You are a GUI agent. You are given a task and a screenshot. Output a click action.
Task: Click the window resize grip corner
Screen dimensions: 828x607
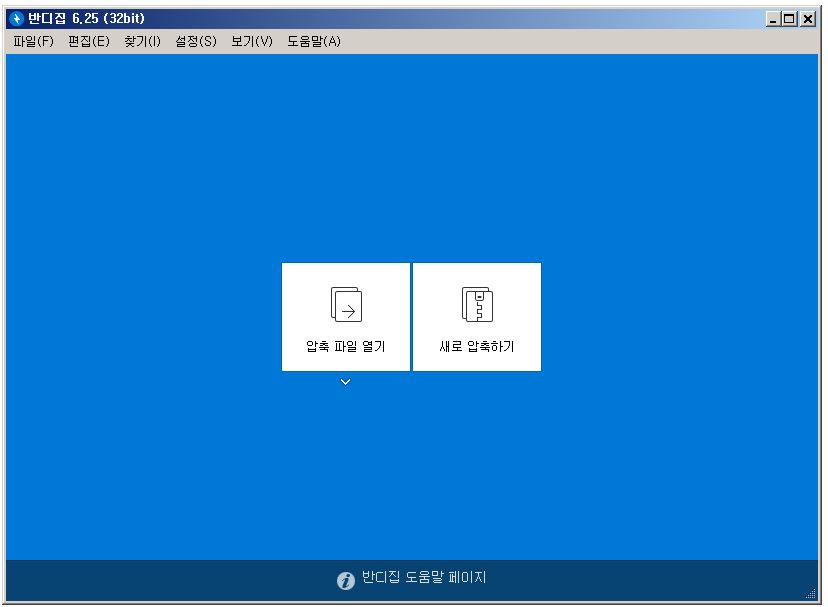coord(812,594)
